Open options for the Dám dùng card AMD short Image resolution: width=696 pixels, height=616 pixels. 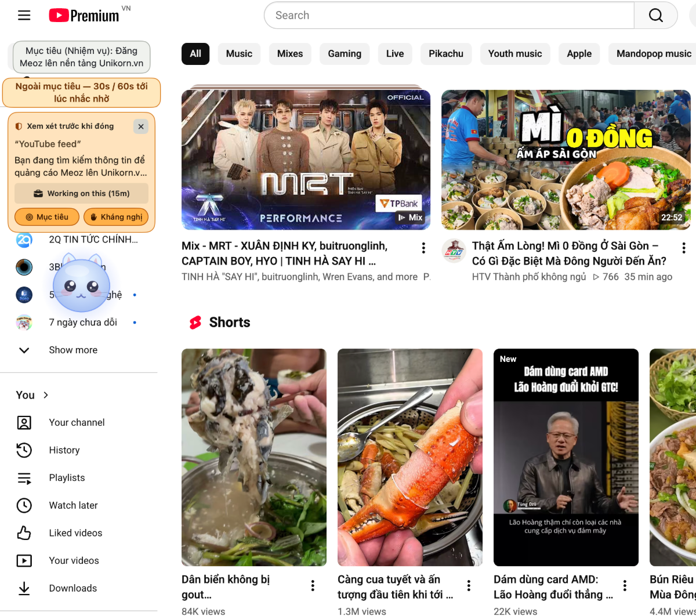(625, 586)
